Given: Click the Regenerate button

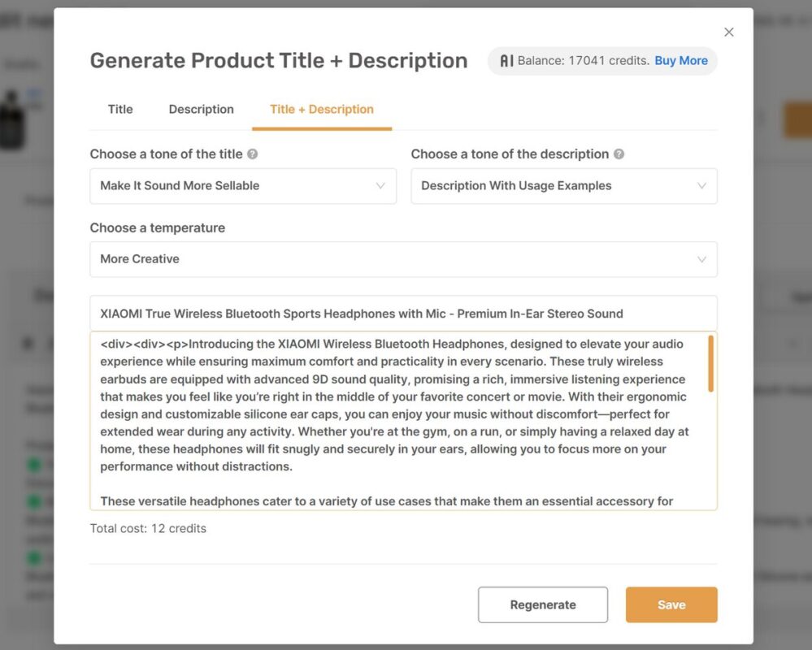Looking at the screenshot, I should coord(542,604).
